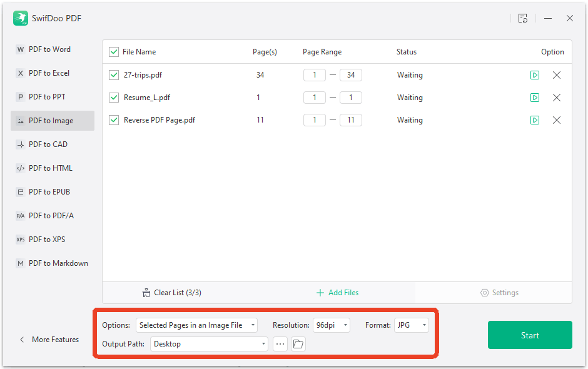Screen dimensions: 588x369
Task: Open the Format JPG dropdown
Action: [412, 325]
